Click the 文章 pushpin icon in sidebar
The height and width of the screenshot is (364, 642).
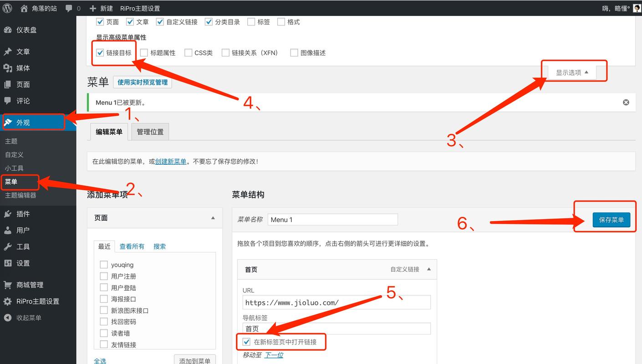coord(8,52)
